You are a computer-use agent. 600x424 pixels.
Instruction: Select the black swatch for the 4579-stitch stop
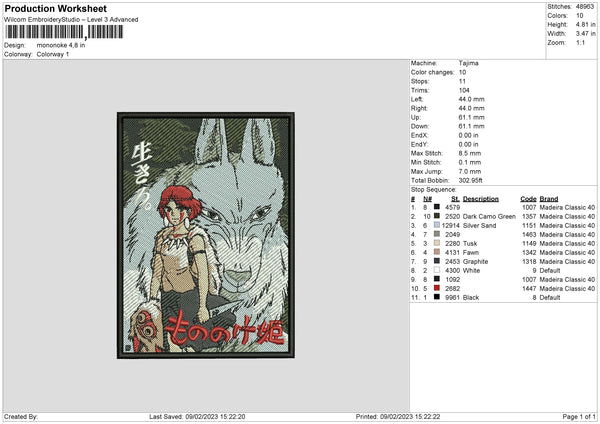coord(437,207)
